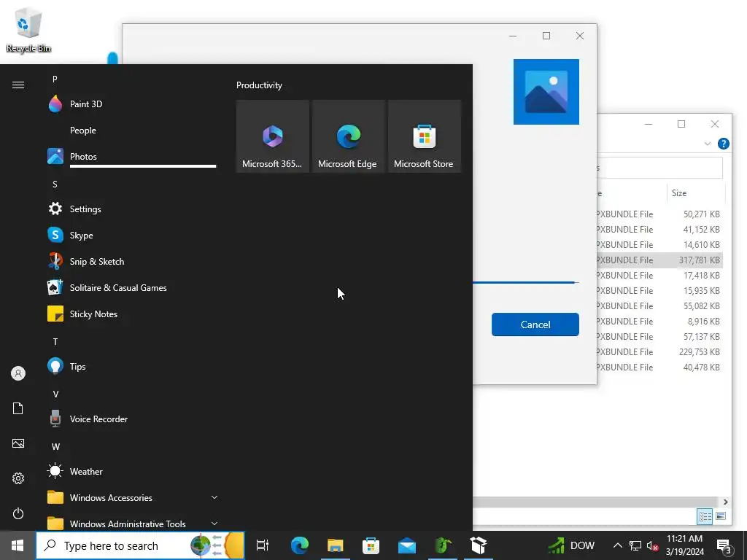Open Documents icon in Start sidebar
Viewport: 747px width, 560px height.
[18, 408]
